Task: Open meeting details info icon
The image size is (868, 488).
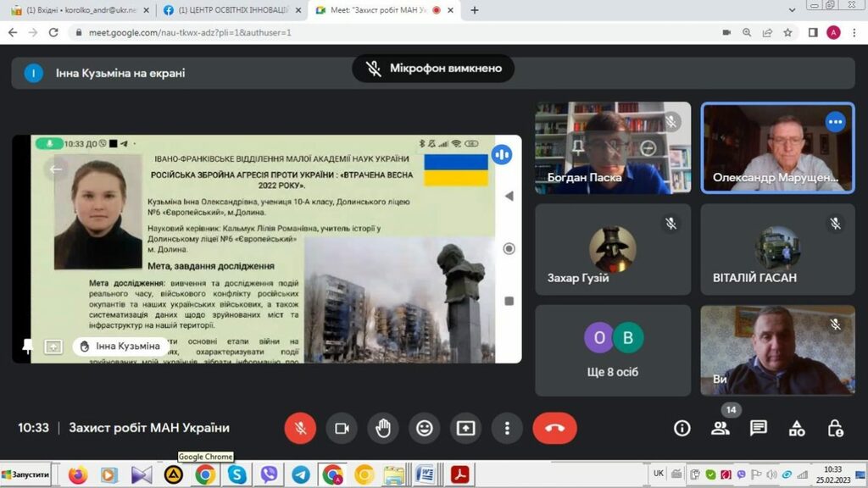Action: [682, 428]
